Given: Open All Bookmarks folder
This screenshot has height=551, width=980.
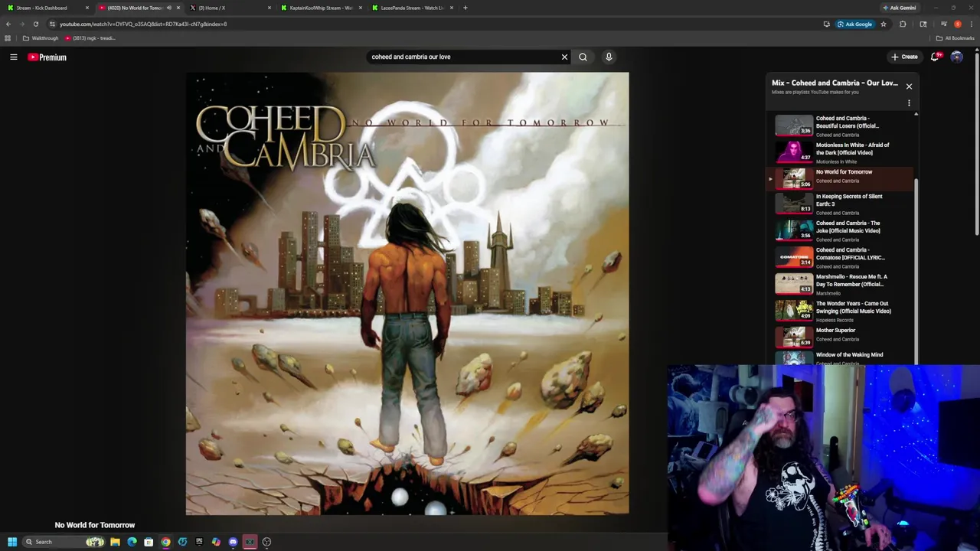Looking at the screenshot, I should (955, 38).
